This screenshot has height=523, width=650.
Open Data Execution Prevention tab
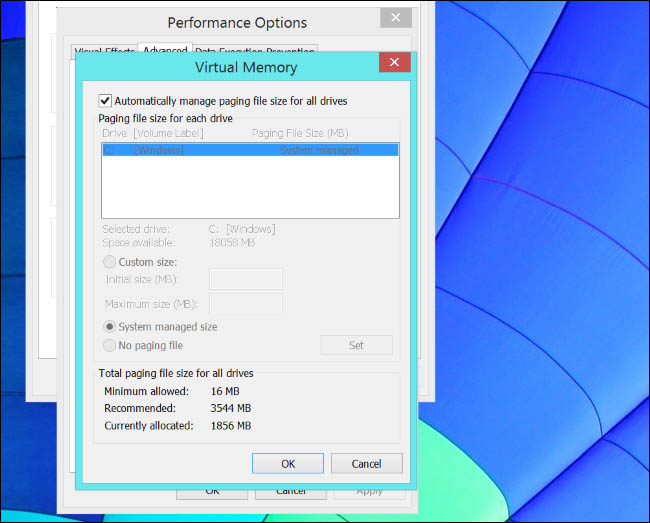coord(255,50)
